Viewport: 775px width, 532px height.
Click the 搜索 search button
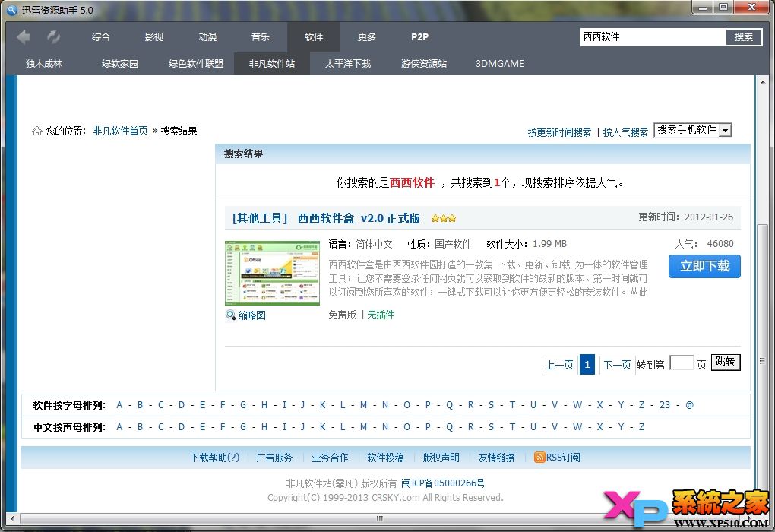(x=744, y=36)
